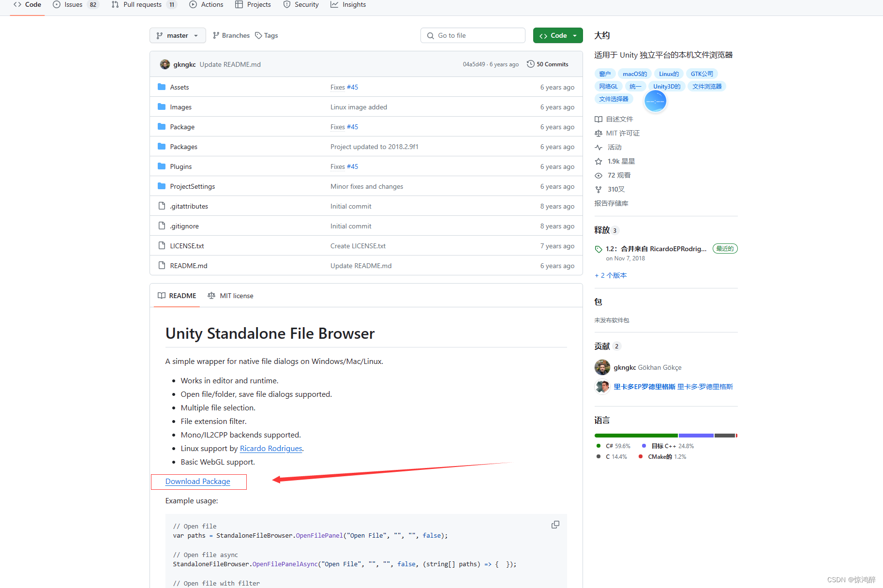Open the C# 59.6% language link
Image resolution: width=883 pixels, height=588 pixels.
pyautogui.click(x=614, y=446)
